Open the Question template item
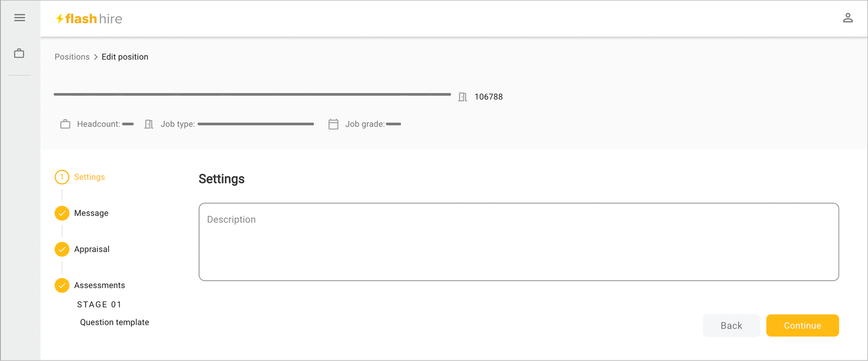The width and height of the screenshot is (868, 361). point(115,322)
